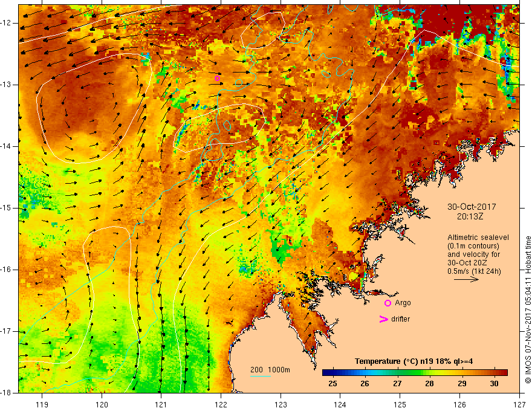532x411 pixels.
Task: Click the latitude axis label -13
Action: pos(6,85)
